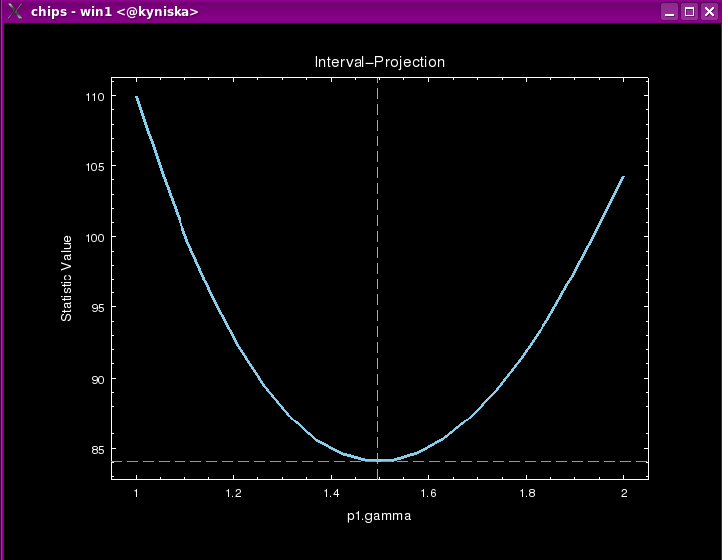Click the 1.8 tick label on x-axis
The image size is (722, 560).
pos(526,494)
